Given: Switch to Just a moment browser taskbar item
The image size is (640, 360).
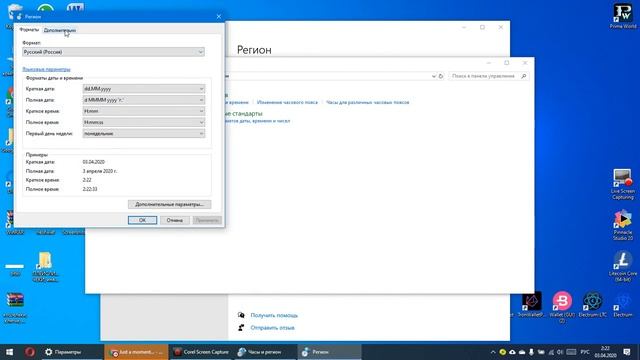Looking at the screenshot, I should pos(136,352).
